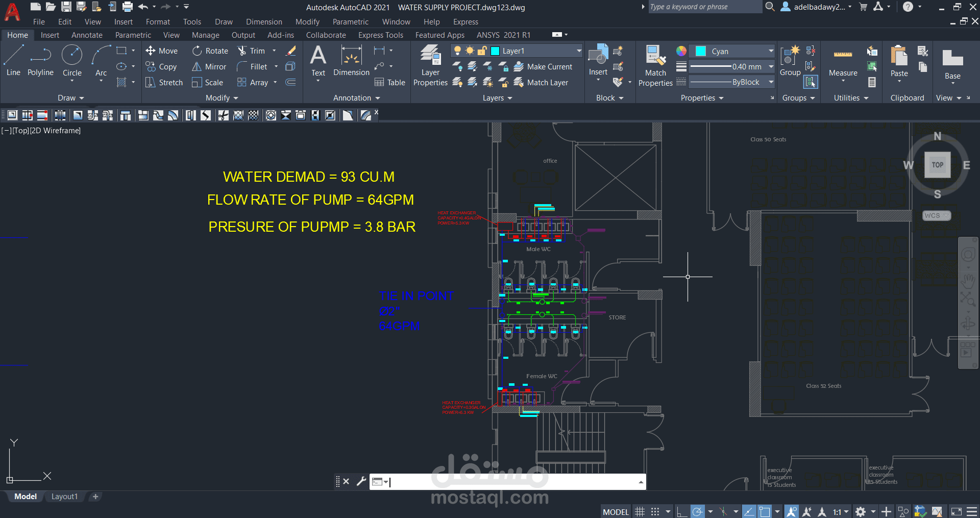Toggle the lock icon for Layer1
Viewport: 980px width, 518px height.
pyautogui.click(x=482, y=51)
